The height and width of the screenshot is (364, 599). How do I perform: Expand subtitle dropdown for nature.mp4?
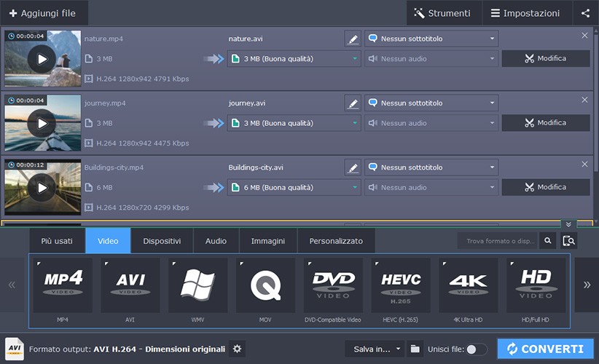click(x=492, y=39)
